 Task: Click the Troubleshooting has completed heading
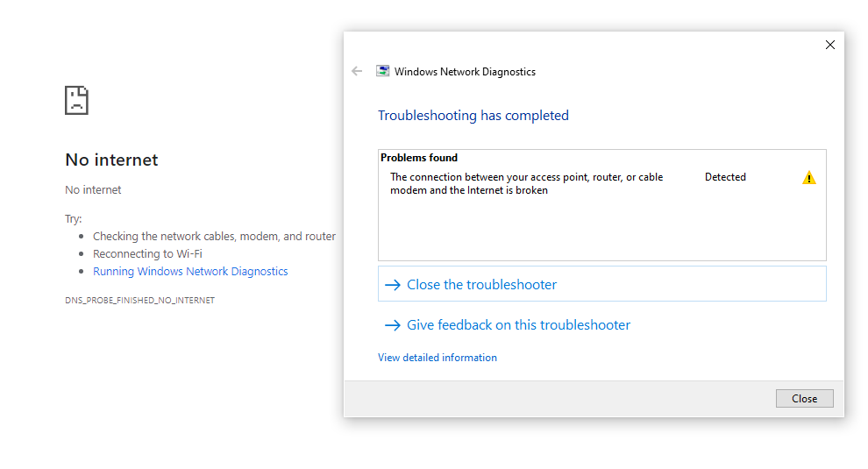[x=473, y=115]
